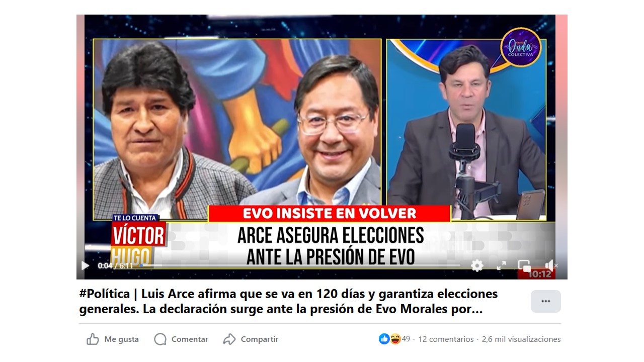Viewport: 644px width, 362px height.
Task: Open the video settings gear
Action: click(x=477, y=265)
